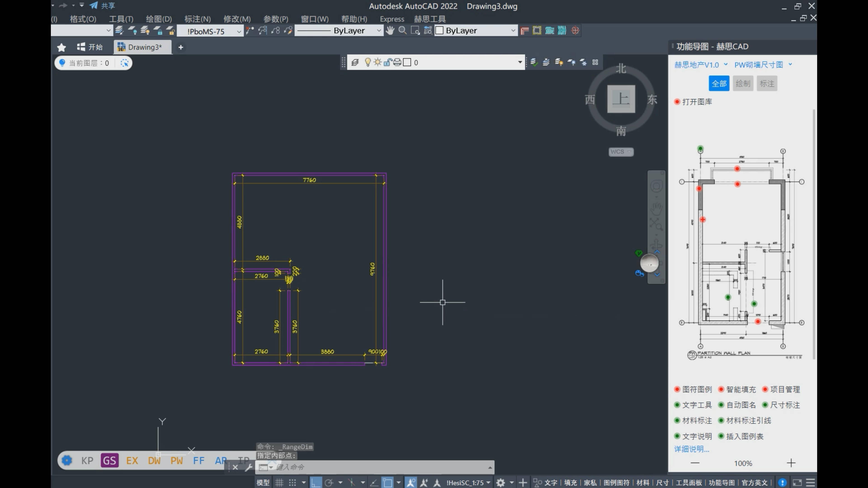Expand the 赫思地产V1.0 dropdown
Image resolution: width=868 pixels, height=488 pixels.
coord(725,64)
